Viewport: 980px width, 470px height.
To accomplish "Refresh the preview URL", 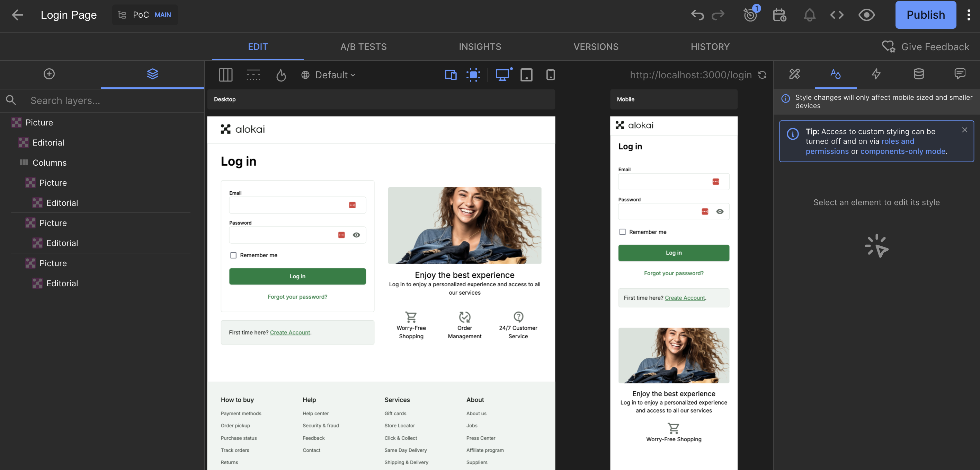I will click(x=763, y=75).
